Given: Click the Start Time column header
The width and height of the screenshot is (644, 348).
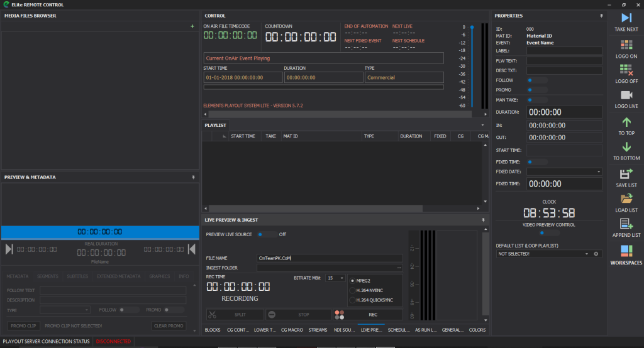Looking at the screenshot, I should (x=243, y=136).
